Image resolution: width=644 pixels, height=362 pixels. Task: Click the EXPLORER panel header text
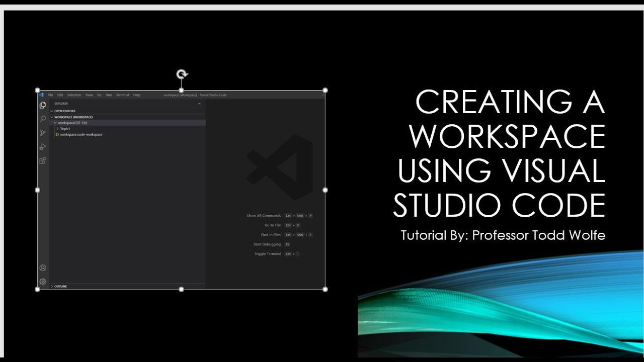click(x=61, y=104)
